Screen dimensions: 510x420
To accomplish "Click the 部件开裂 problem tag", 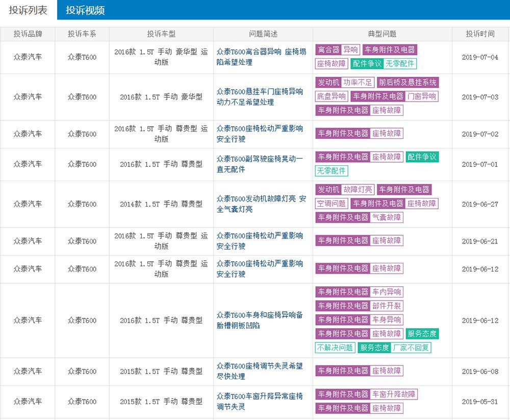I will coord(386,306).
